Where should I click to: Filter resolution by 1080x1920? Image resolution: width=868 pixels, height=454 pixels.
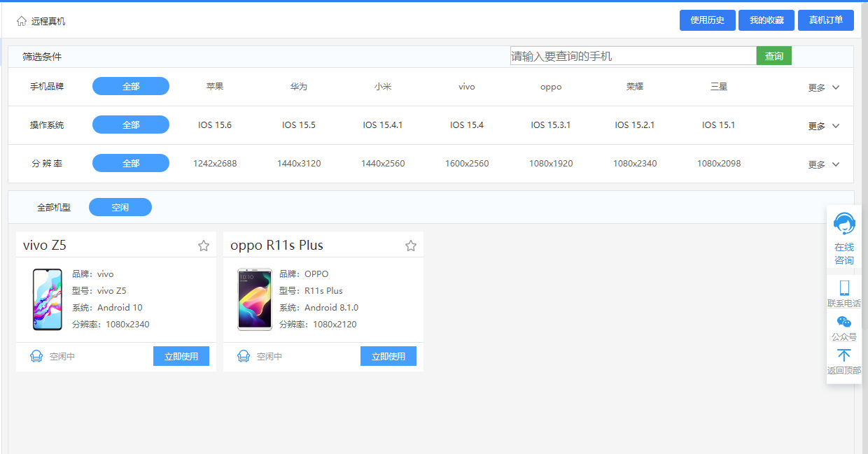click(x=551, y=164)
